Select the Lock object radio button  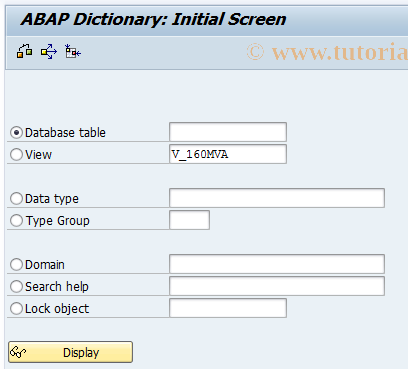pyautogui.click(x=16, y=309)
